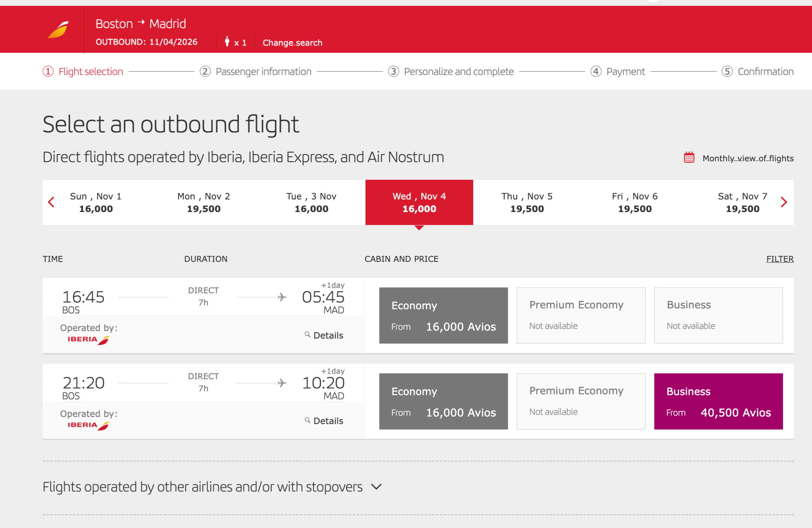Click magnifier icon for 21:20 flight details
812x528 pixels.
[x=307, y=420]
